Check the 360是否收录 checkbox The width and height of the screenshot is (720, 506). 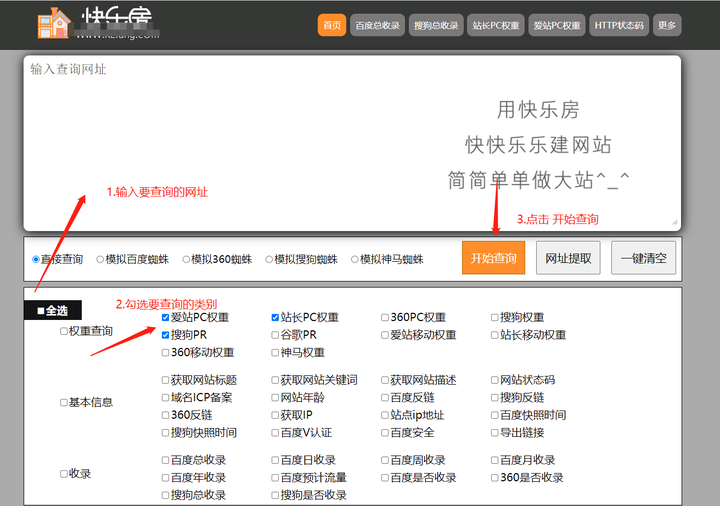pyautogui.click(x=495, y=478)
